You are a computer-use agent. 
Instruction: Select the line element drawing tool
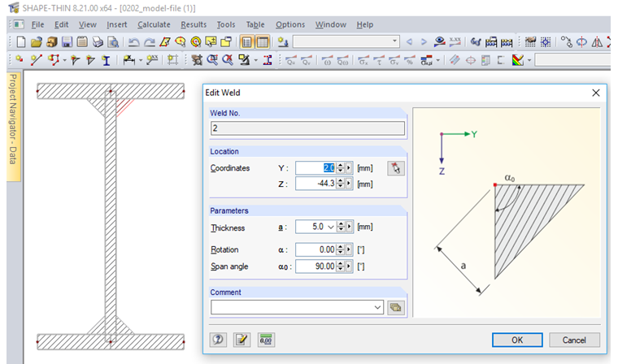pyautogui.click(x=37, y=60)
